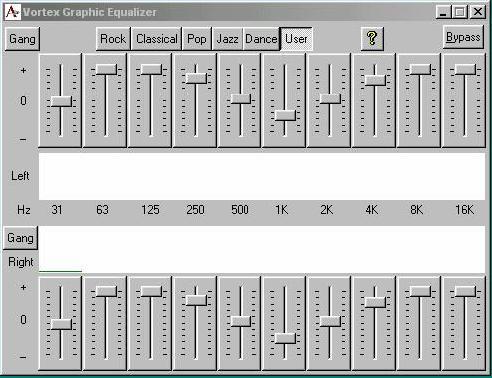This screenshot has height=378, width=492.
Task: Click the Left channel 31 Hz slider handle
Action: click(x=61, y=101)
